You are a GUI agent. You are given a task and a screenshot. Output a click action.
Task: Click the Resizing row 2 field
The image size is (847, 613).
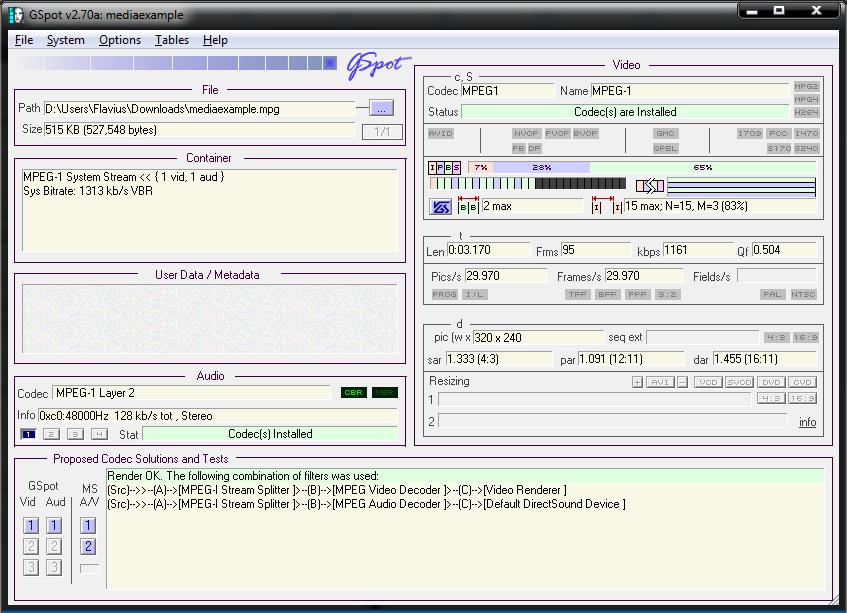pos(613,421)
